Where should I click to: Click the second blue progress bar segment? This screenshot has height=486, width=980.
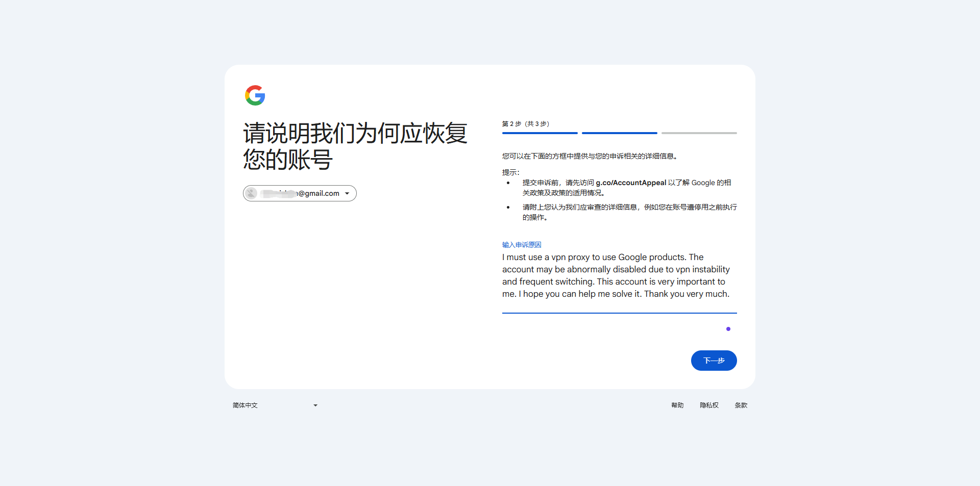(619, 133)
